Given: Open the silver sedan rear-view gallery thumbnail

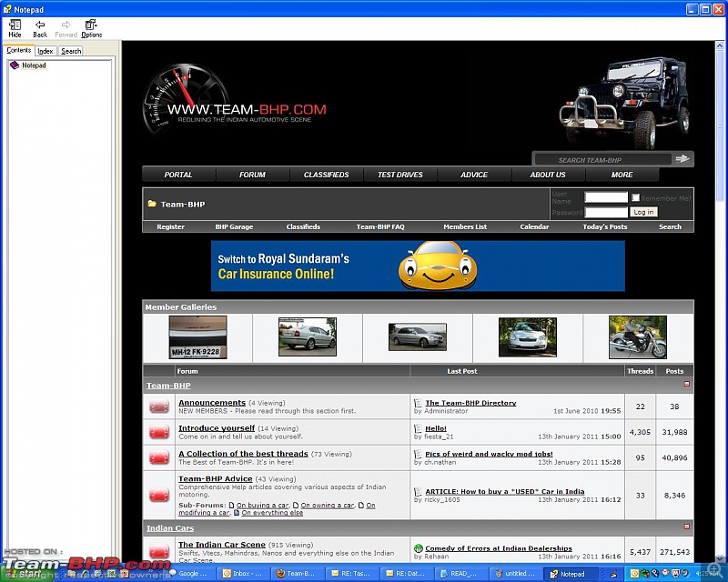Looking at the screenshot, I should coord(308,337).
